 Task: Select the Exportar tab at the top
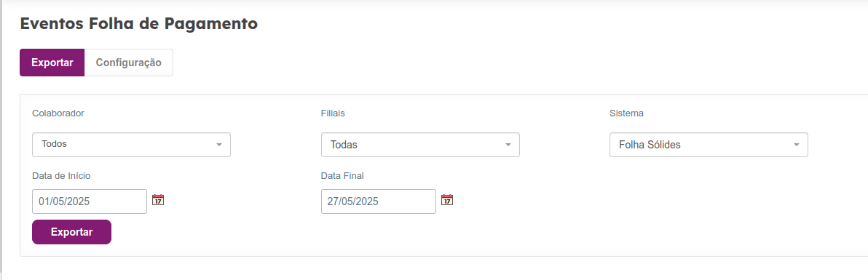(x=52, y=63)
